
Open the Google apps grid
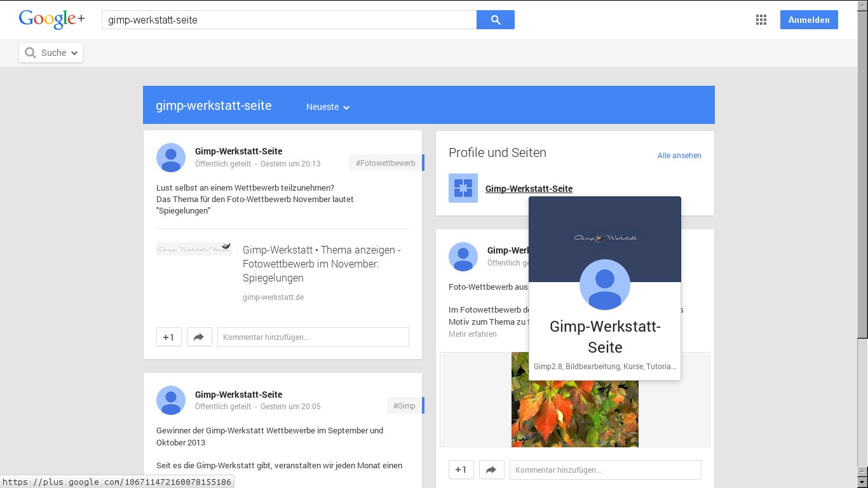click(761, 20)
